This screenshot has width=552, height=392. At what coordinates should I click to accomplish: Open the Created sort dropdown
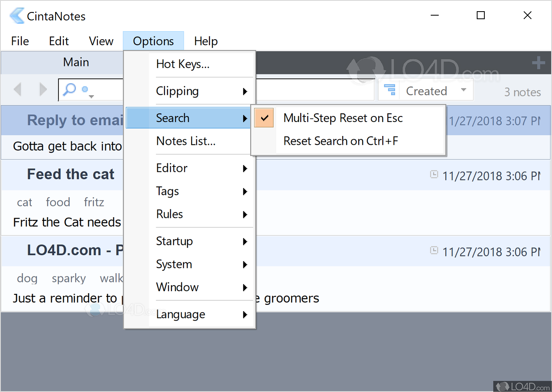coord(463,90)
